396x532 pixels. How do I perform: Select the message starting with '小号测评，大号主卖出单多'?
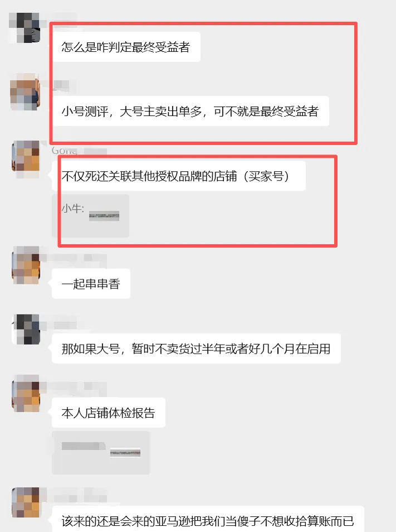pos(190,112)
